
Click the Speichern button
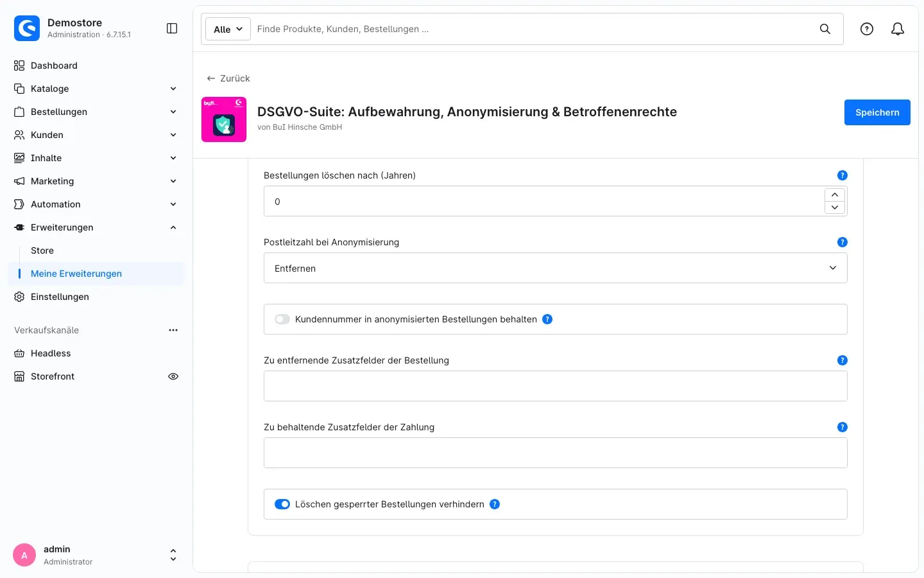877,112
